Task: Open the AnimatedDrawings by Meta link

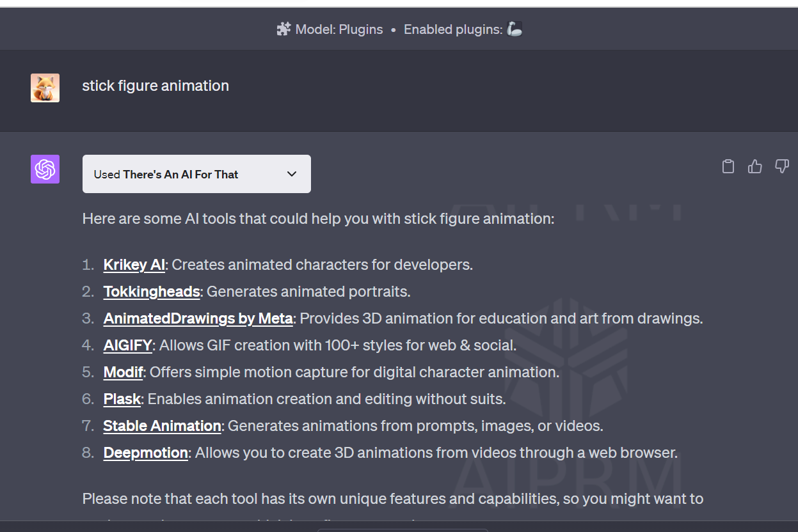Action: click(198, 318)
